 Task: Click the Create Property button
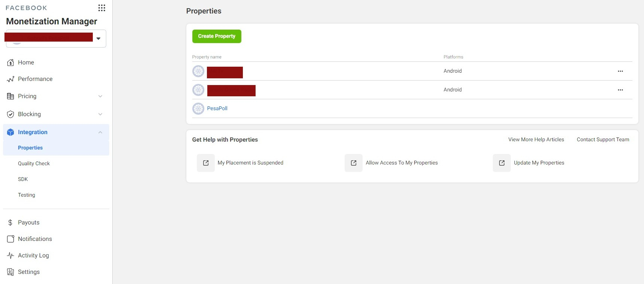(217, 36)
